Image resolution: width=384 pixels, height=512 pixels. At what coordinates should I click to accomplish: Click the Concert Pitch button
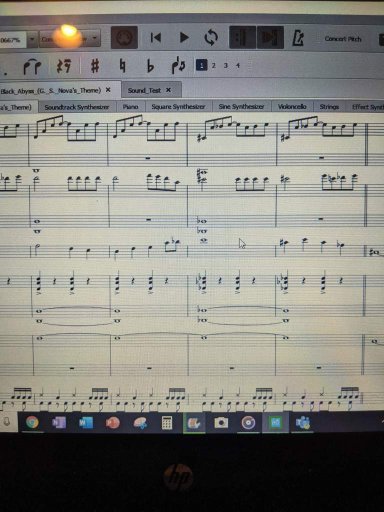click(x=343, y=39)
